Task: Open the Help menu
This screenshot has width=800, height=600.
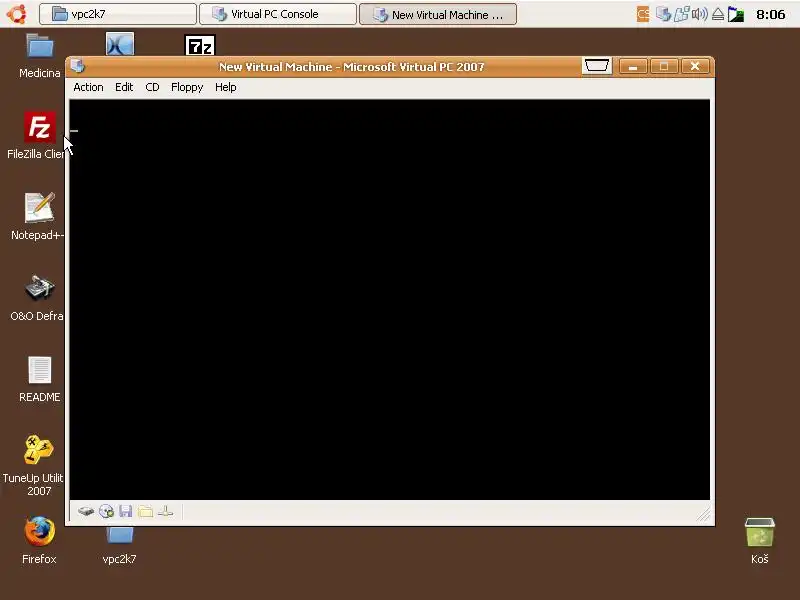Action: coord(226,87)
